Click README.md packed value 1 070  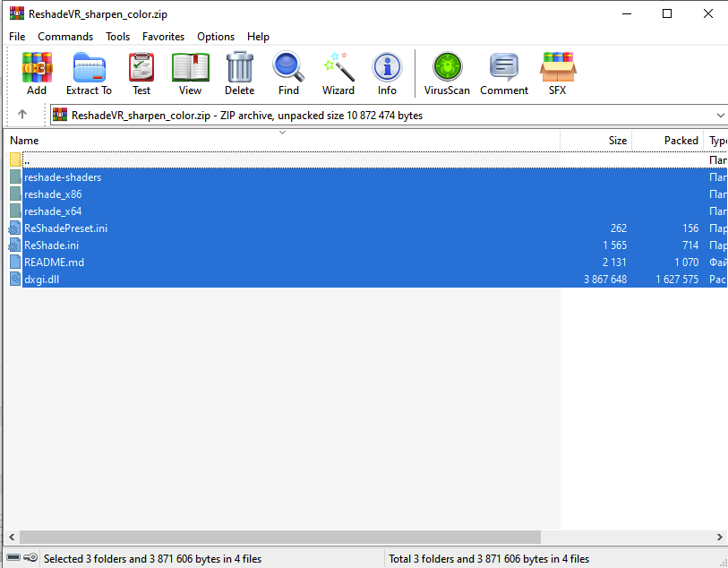(686, 262)
